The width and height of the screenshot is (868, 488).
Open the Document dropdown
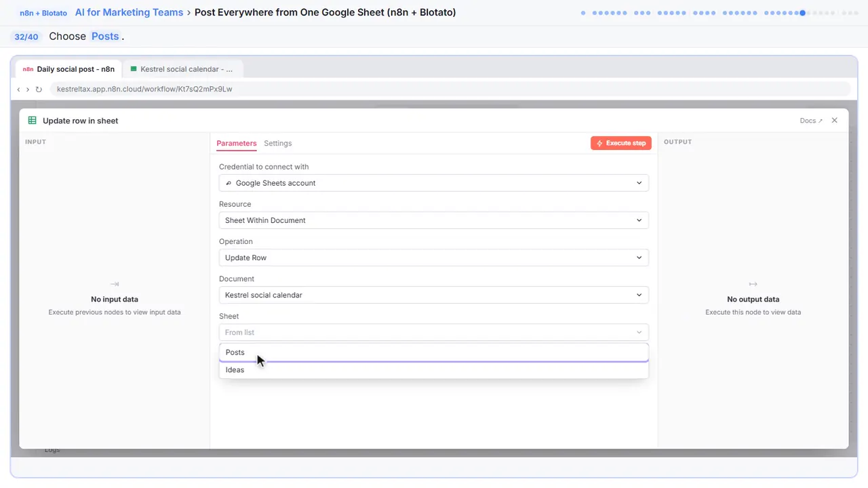tap(433, 295)
